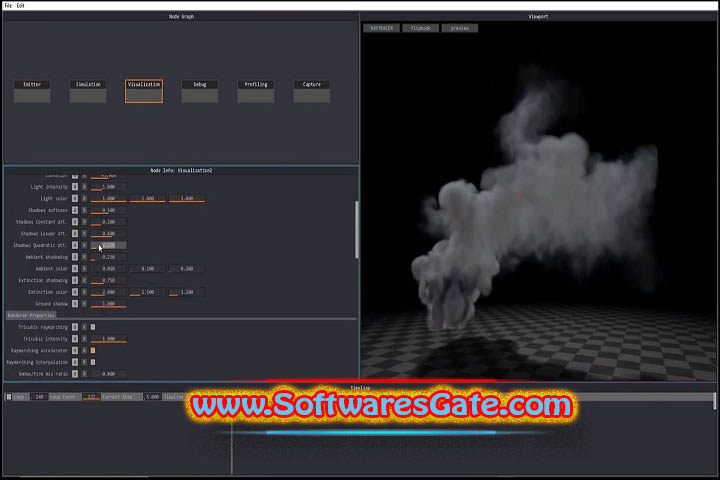Click the first Light color channel slider
This screenshot has width=720, height=480.
click(x=108, y=198)
